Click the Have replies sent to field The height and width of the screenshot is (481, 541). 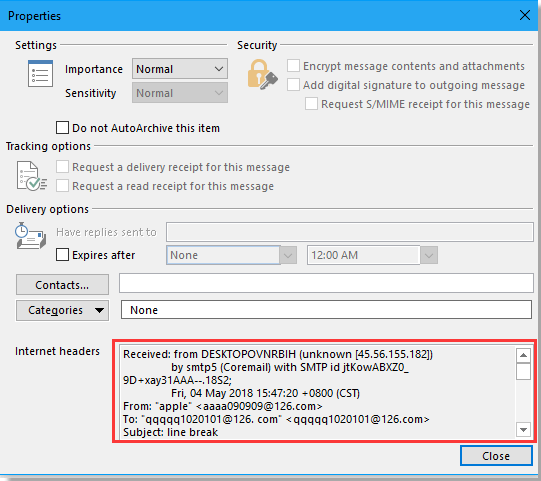[x=350, y=232]
